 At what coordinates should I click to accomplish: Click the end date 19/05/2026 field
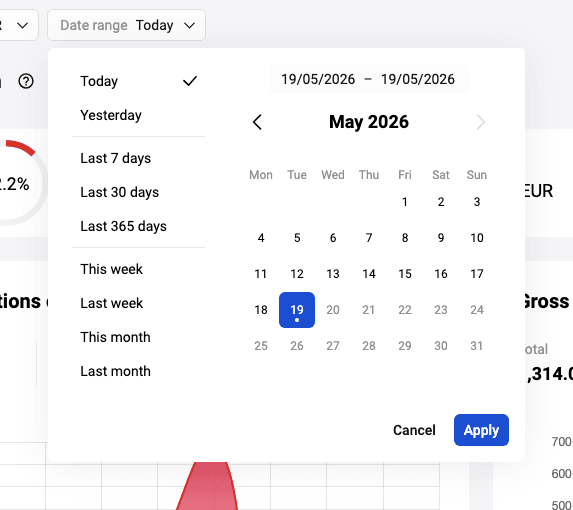click(x=418, y=79)
